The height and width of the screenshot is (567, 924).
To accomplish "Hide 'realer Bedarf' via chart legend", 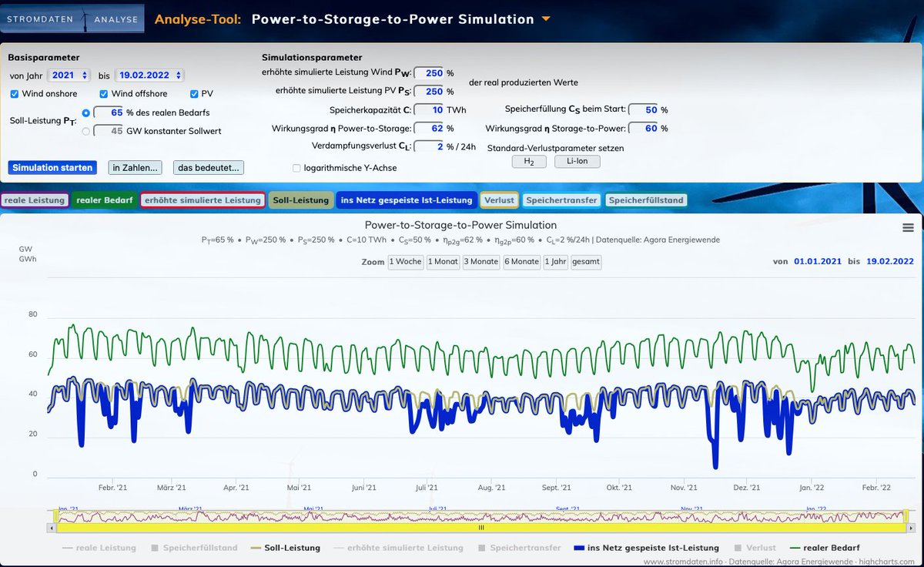I will point(825,548).
